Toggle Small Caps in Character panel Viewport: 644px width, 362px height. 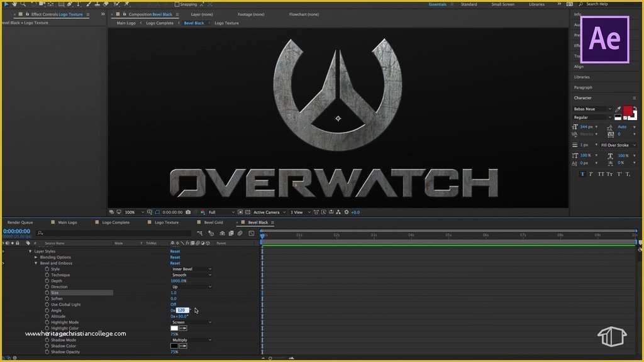tap(610, 174)
